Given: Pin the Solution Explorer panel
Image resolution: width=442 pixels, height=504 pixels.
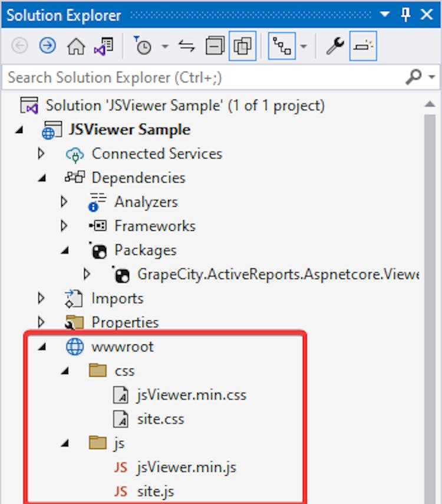Looking at the screenshot, I should coord(405,14).
